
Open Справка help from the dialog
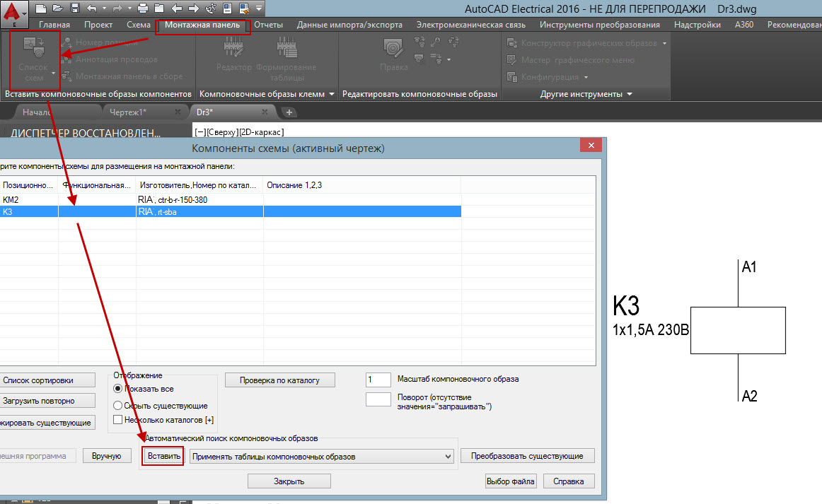click(568, 481)
